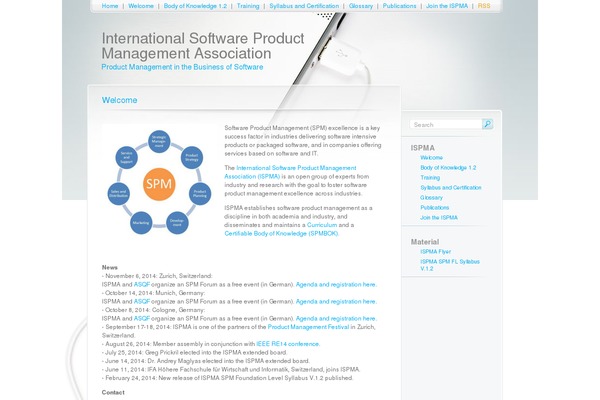The height and width of the screenshot is (400, 600).
Task: Open the Product Management Festival link
Action: [x=308, y=327]
